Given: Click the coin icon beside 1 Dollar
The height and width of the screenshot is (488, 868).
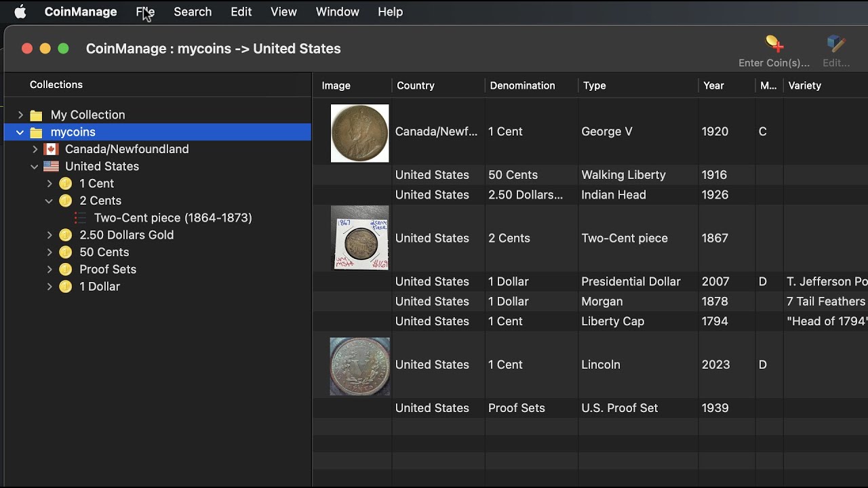Looking at the screenshot, I should coord(65,287).
